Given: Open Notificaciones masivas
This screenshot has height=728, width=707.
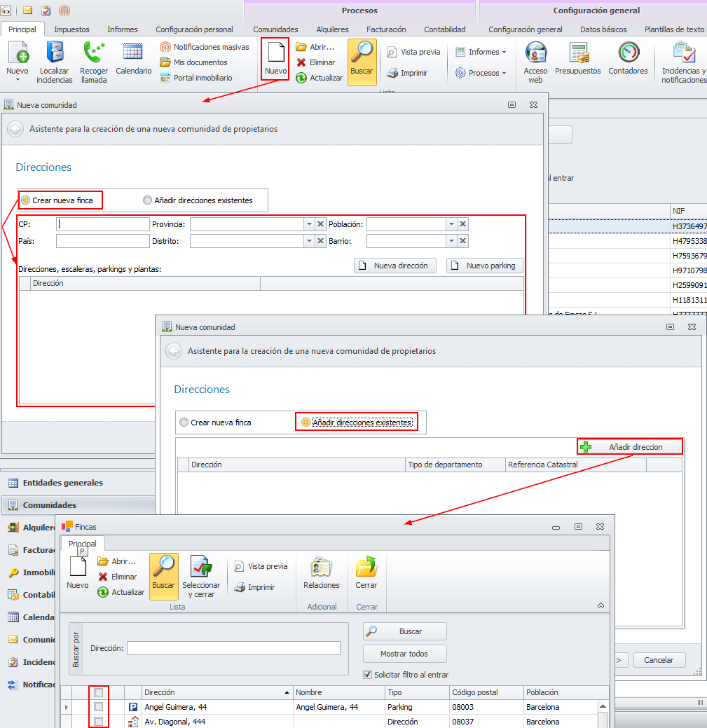Looking at the screenshot, I should click(205, 47).
